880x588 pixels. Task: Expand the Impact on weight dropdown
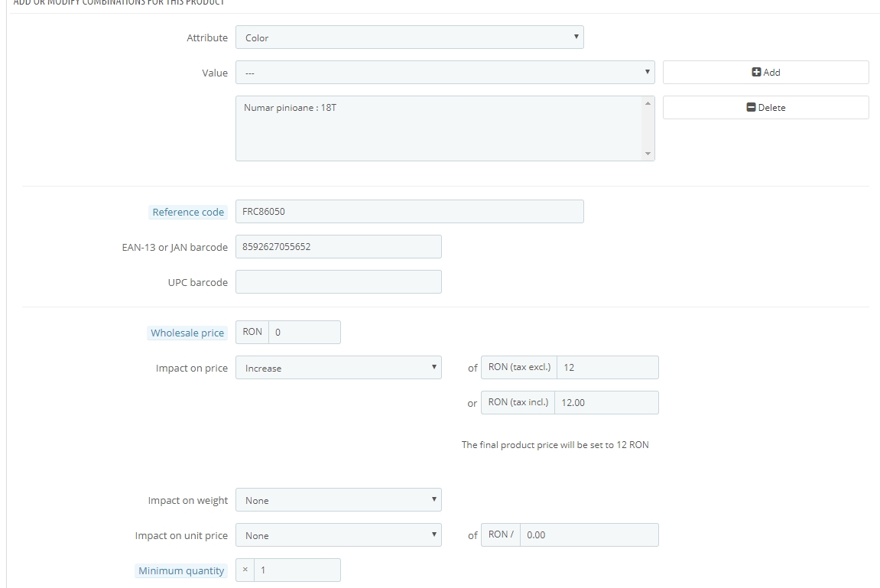tap(338, 501)
